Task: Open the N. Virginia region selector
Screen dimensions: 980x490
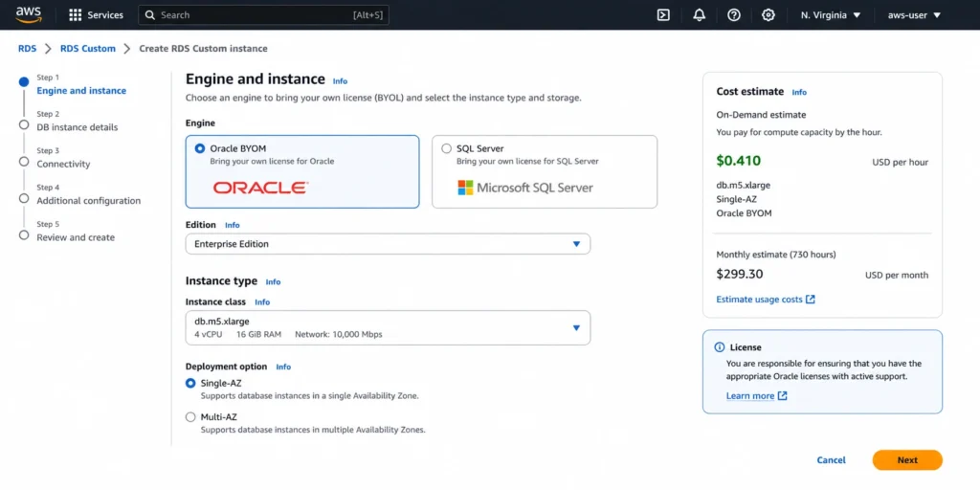Action: pos(831,15)
